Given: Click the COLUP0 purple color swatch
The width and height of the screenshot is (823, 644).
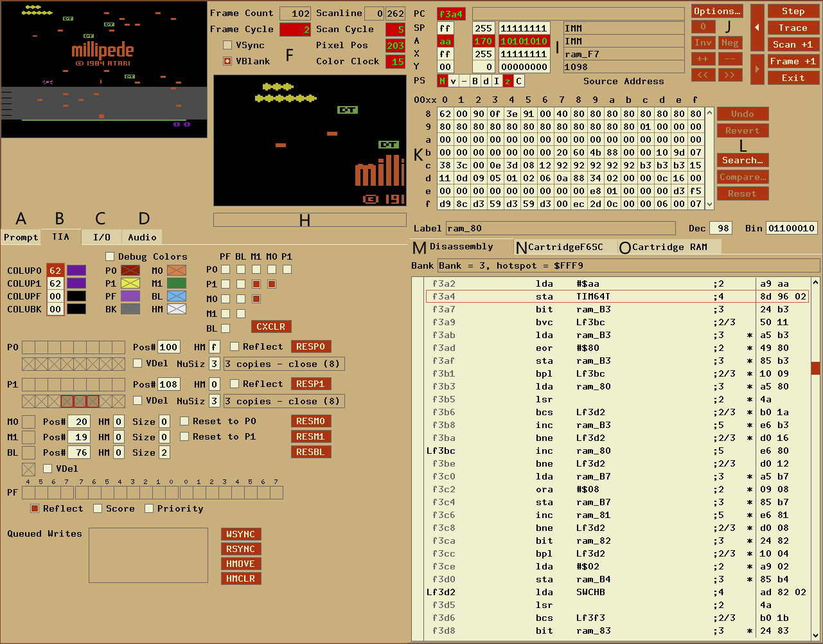Looking at the screenshot, I should click(x=76, y=271).
